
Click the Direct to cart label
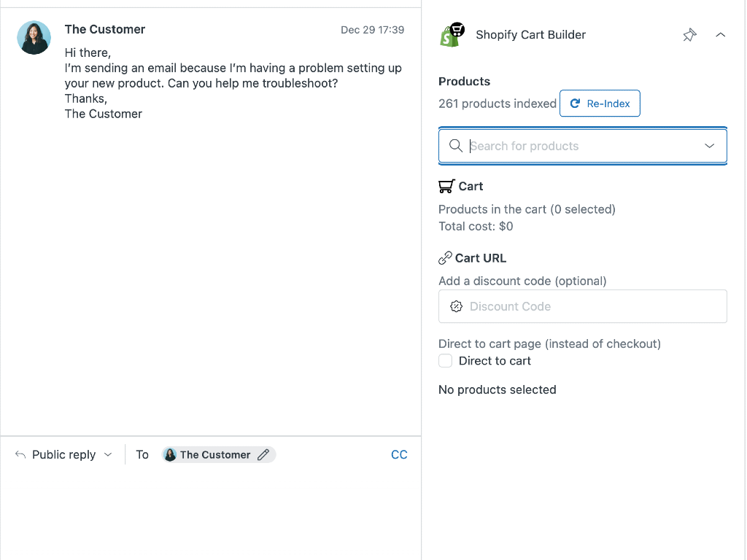click(495, 361)
